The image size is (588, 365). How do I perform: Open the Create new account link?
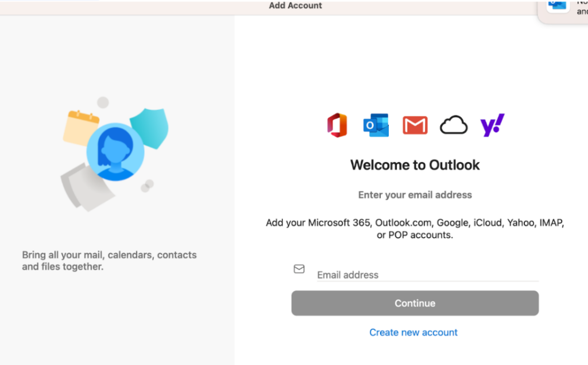point(413,332)
